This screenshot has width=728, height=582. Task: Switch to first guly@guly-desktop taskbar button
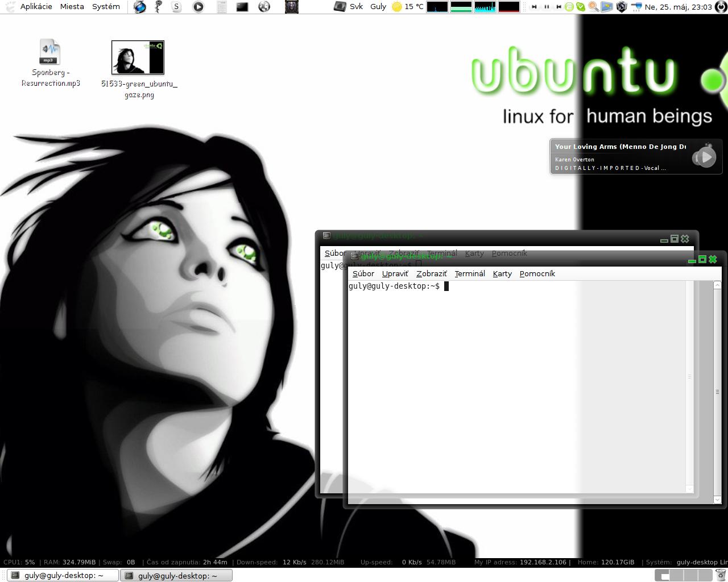pos(63,575)
